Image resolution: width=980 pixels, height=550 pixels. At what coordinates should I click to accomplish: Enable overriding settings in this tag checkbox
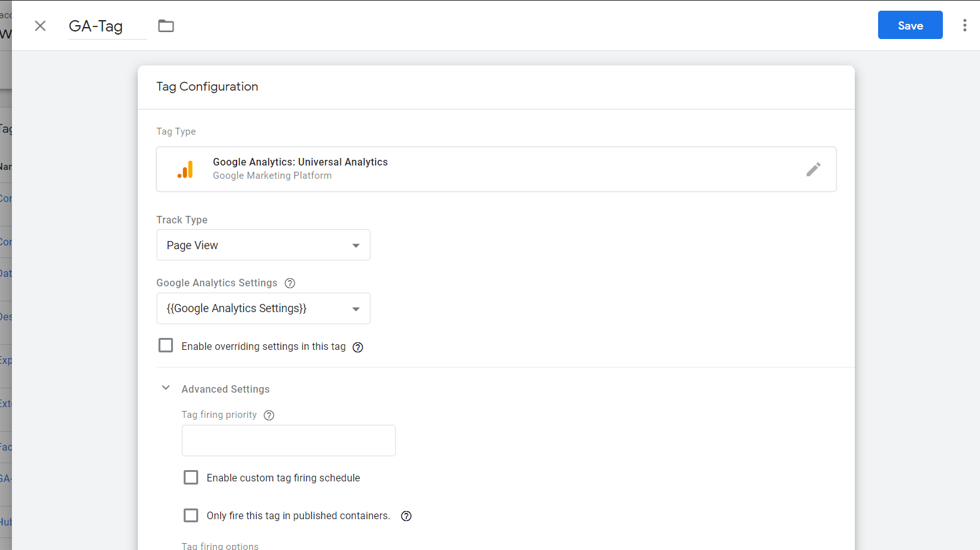166,345
